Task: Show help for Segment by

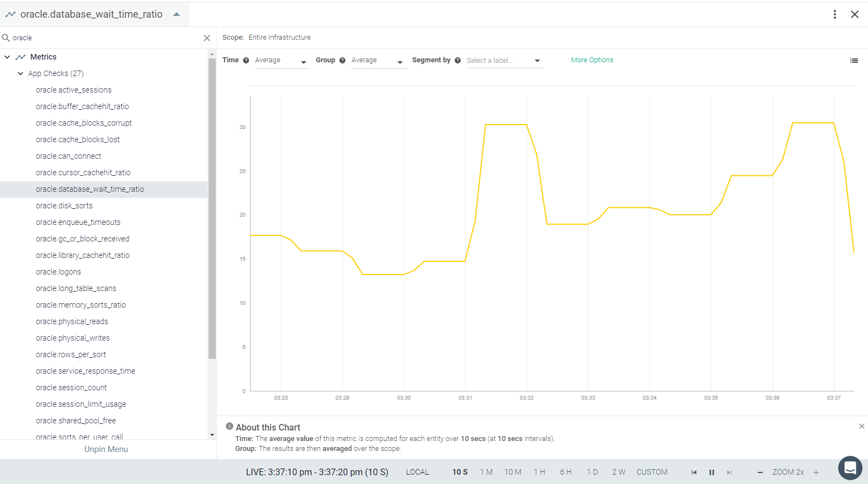Action: (458, 61)
